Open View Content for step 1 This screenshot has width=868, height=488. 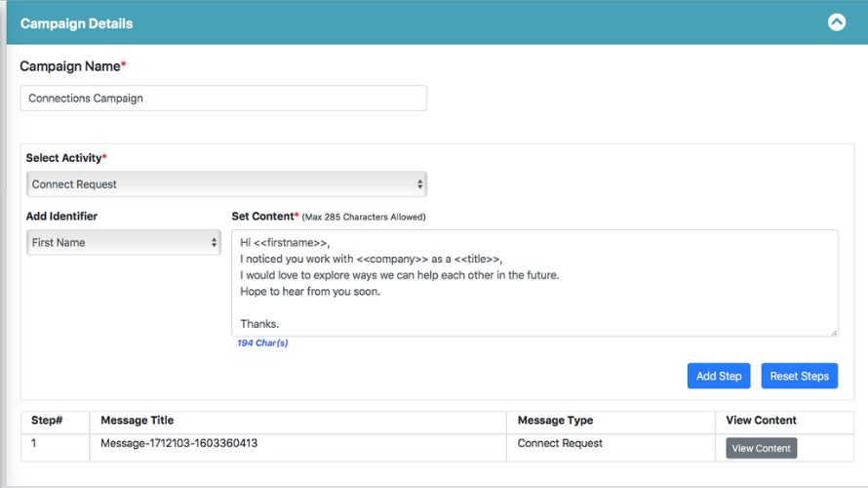tap(761, 448)
